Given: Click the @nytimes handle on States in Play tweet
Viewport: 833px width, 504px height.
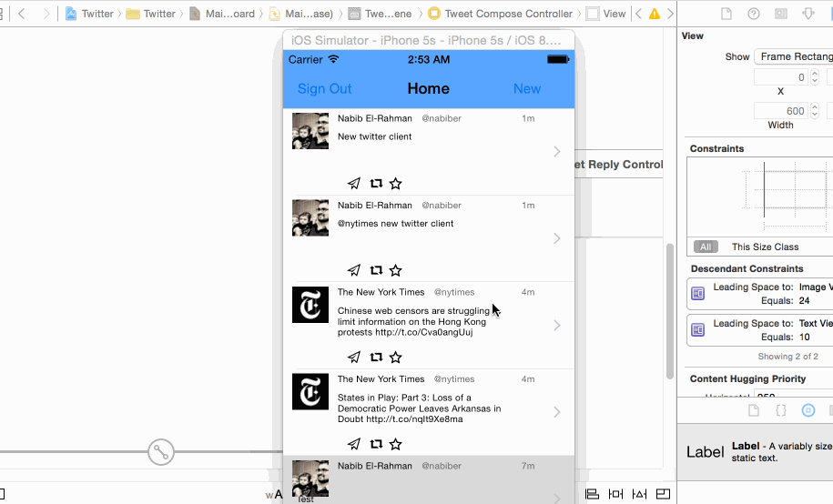Looking at the screenshot, I should [454, 379].
